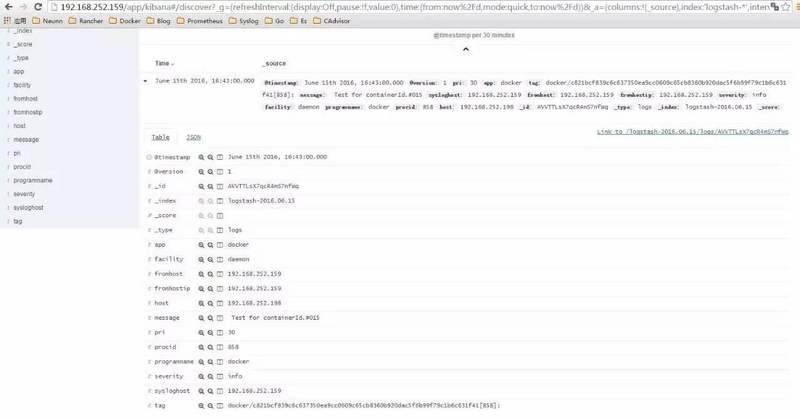Filter out value in the _id row
This screenshot has width=800, height=419.
(x=210, y=186)
